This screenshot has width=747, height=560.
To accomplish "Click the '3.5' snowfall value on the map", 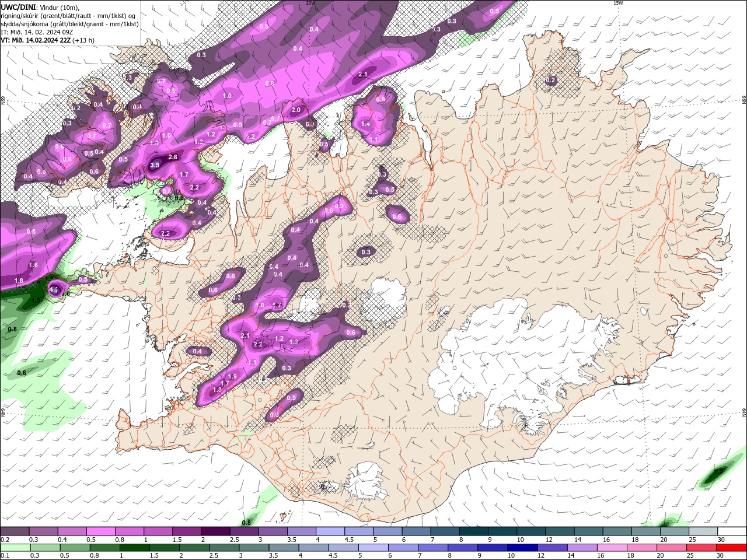I will [x=155, y=166].
